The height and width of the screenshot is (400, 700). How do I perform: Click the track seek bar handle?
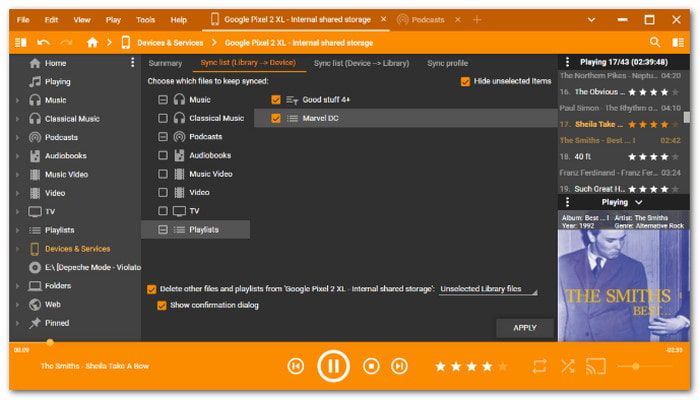[x=50, y=342]
